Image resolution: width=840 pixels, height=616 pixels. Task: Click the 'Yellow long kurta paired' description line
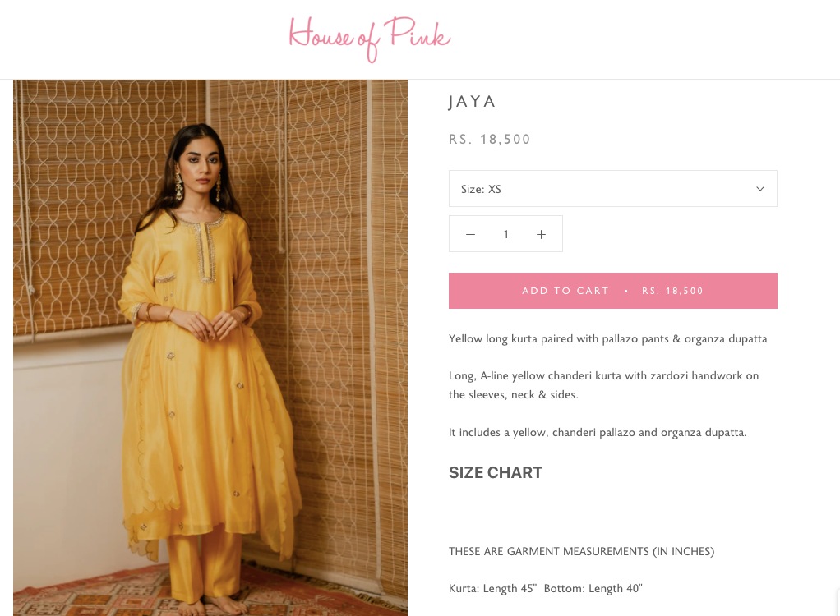(x=608, y=338)
